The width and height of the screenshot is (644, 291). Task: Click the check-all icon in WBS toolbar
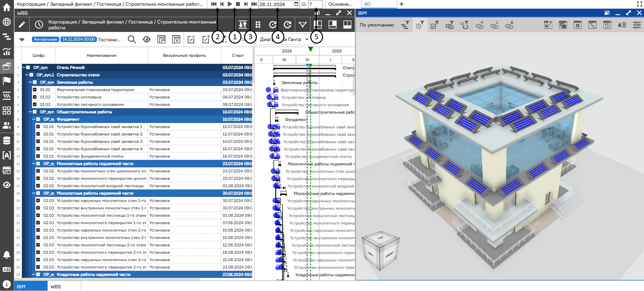pos(191,40)
